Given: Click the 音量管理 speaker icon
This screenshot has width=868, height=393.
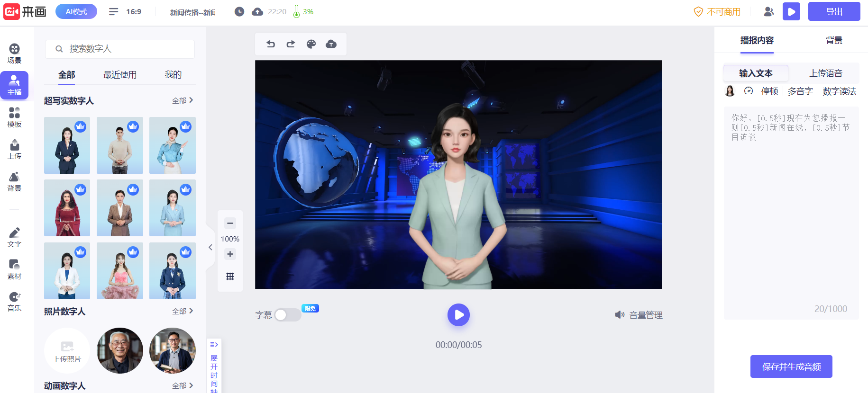Looking at the screenshot, I should click(x=620, y=315).
